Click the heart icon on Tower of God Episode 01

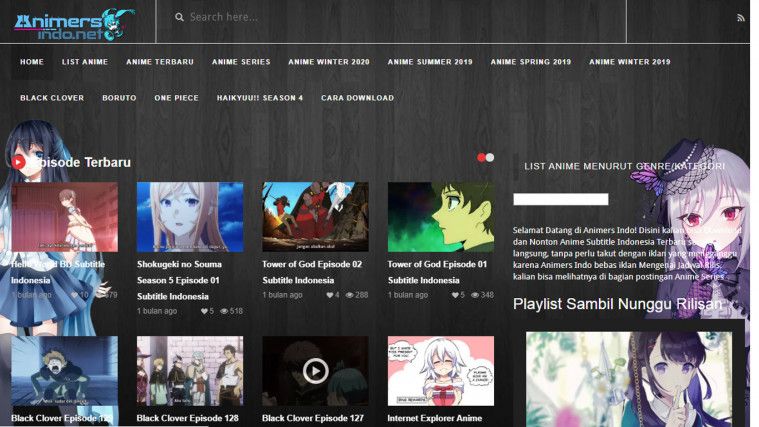point(455,295)
